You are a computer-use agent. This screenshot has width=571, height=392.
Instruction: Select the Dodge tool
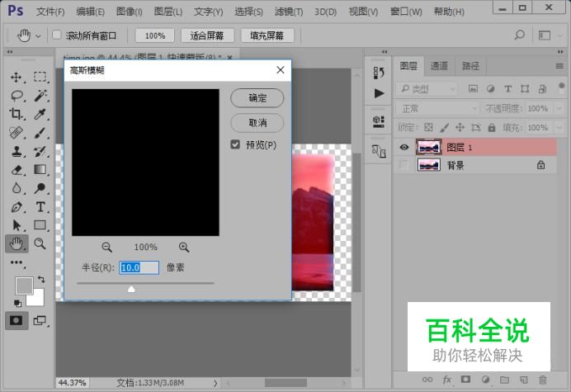point(40,188)
